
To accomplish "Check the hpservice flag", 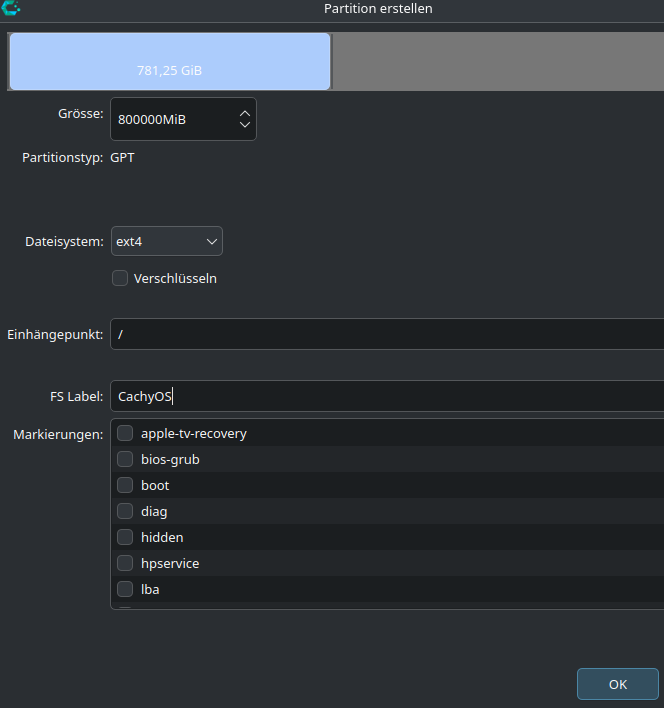I will (125, 563).
